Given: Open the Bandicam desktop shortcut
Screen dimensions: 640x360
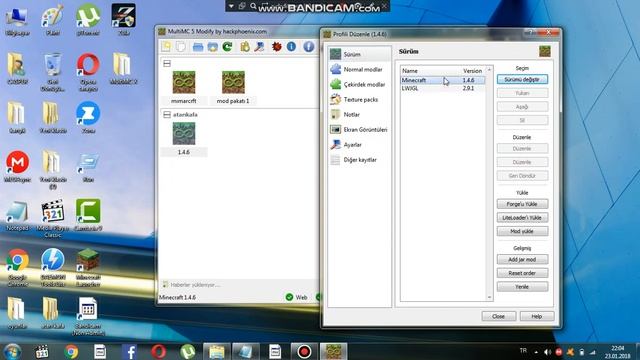Looking at the screenshot, I should tap(88, 316).
